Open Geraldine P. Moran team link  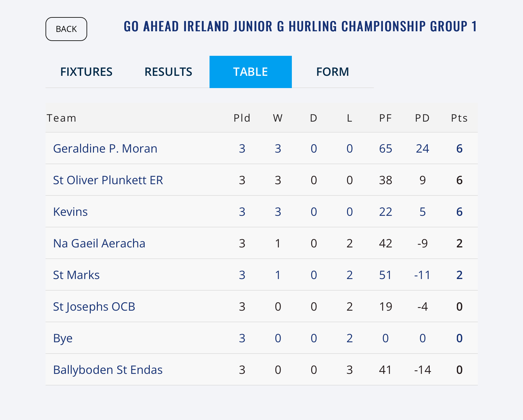(x=105, y=148)
